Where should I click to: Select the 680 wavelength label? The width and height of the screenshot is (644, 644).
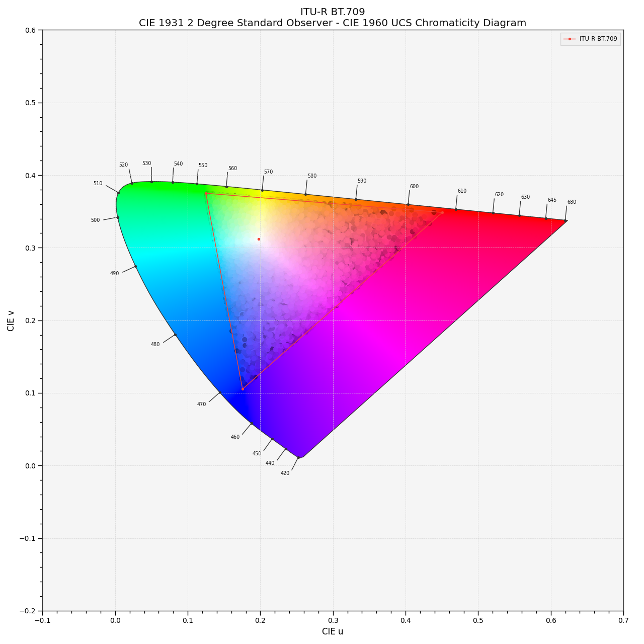[572, 202]
